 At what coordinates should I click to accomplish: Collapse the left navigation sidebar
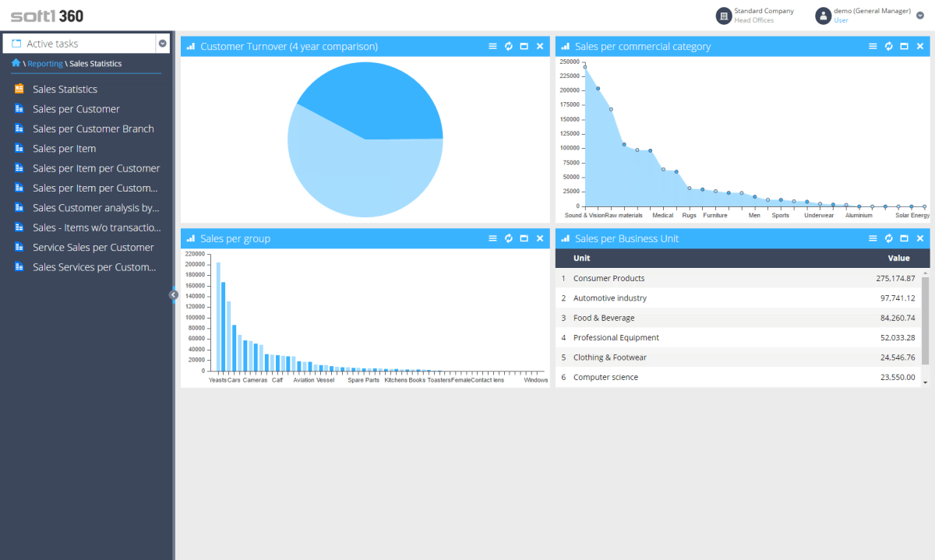pos(173,294)
